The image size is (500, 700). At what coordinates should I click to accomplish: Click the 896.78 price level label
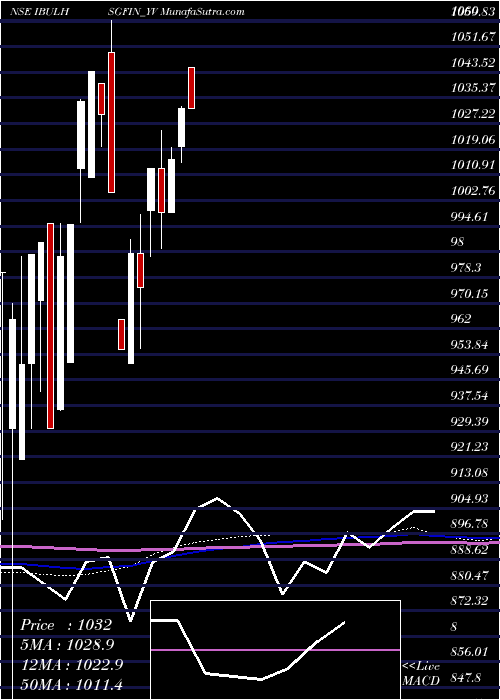(x=470, y=524)
